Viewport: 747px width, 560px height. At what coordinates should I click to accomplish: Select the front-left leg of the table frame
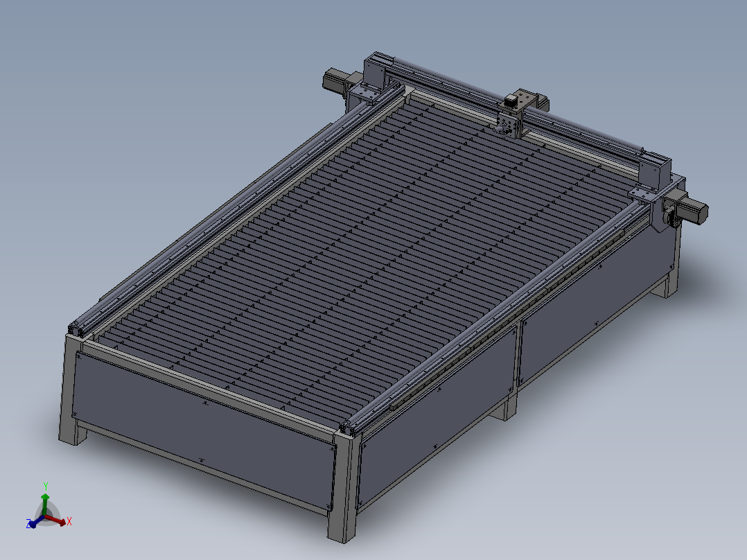tap(70, 391)
